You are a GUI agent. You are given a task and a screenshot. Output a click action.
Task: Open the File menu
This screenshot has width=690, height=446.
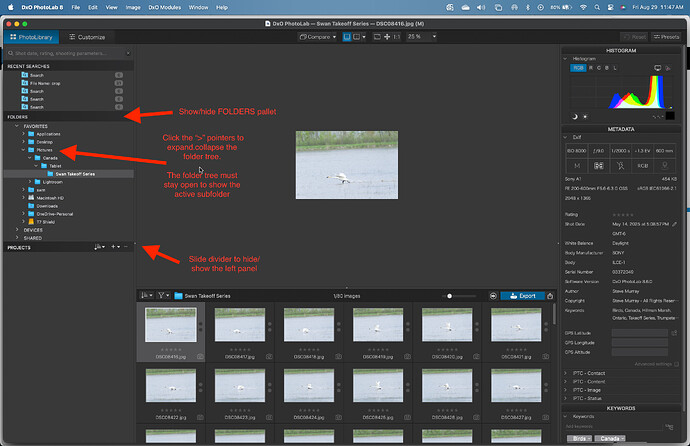pyautogui.click(x=76, y=7)
